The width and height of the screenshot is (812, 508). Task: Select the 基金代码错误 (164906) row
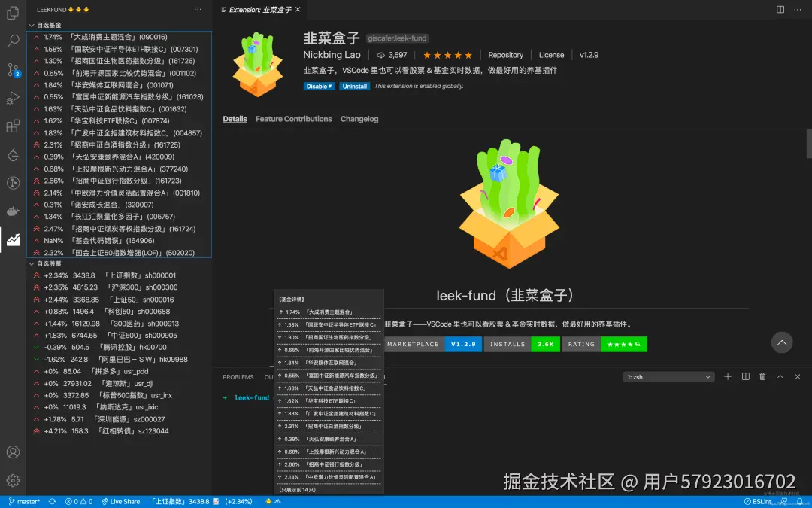(x=119, y=241)
